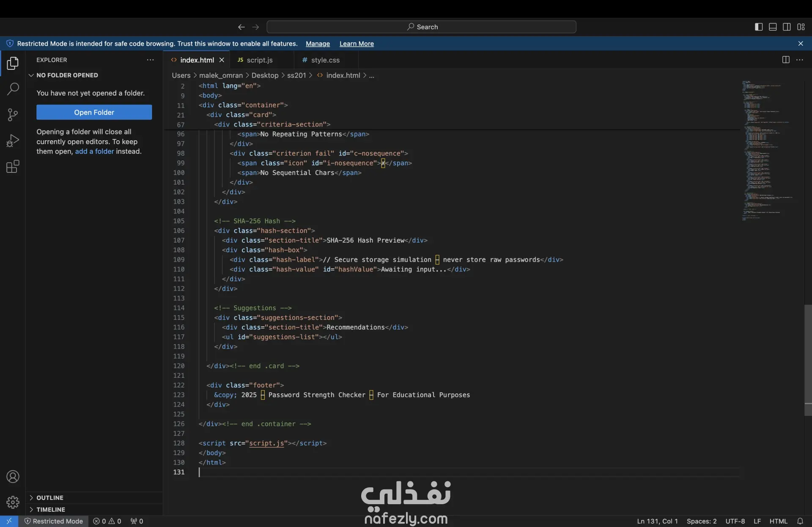This screenshot has width=812, height=527.
Task: Click the Learn More link
Action: (x=357, y=44)
